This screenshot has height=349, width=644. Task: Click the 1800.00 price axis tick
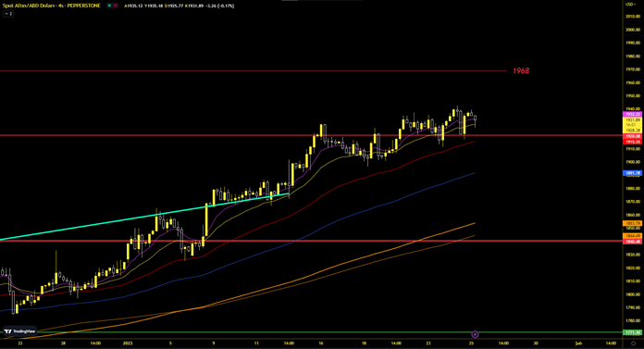click(x=633, y=294)
